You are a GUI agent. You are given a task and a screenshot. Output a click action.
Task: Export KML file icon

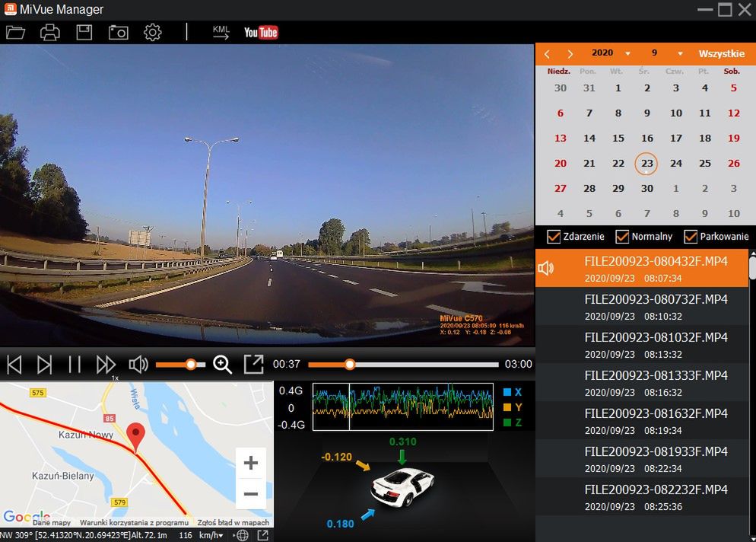pyautogui.click(x=221, y=32)
